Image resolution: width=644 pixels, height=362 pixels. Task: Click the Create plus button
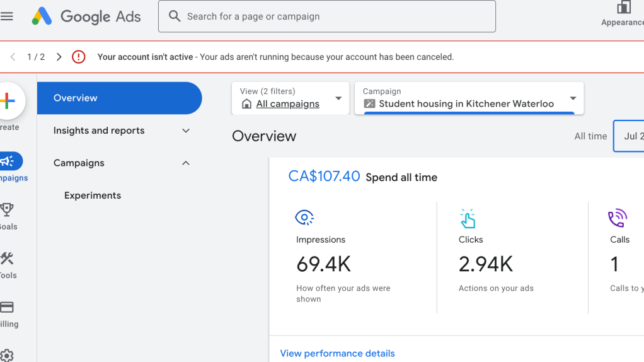point(8,101)
